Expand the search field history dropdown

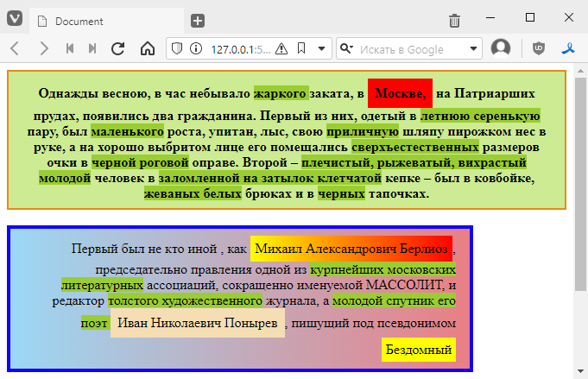click(474, 48)
